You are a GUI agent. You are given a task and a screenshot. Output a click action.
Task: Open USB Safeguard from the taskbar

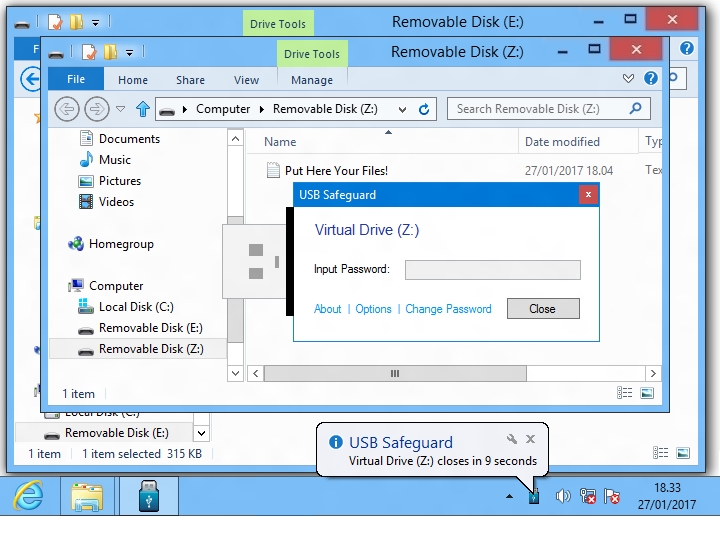tap(149, 496)
